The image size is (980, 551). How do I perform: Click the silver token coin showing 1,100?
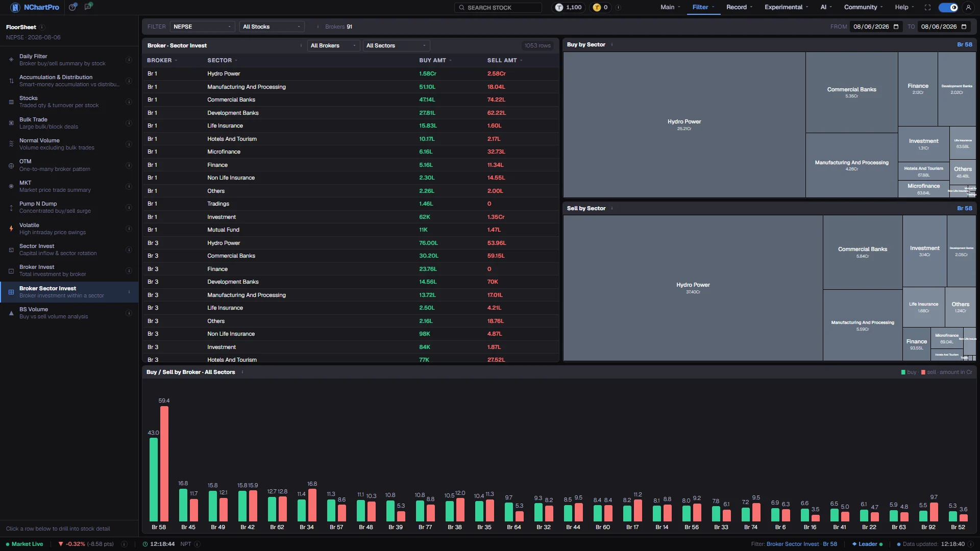tap(559, 7)
